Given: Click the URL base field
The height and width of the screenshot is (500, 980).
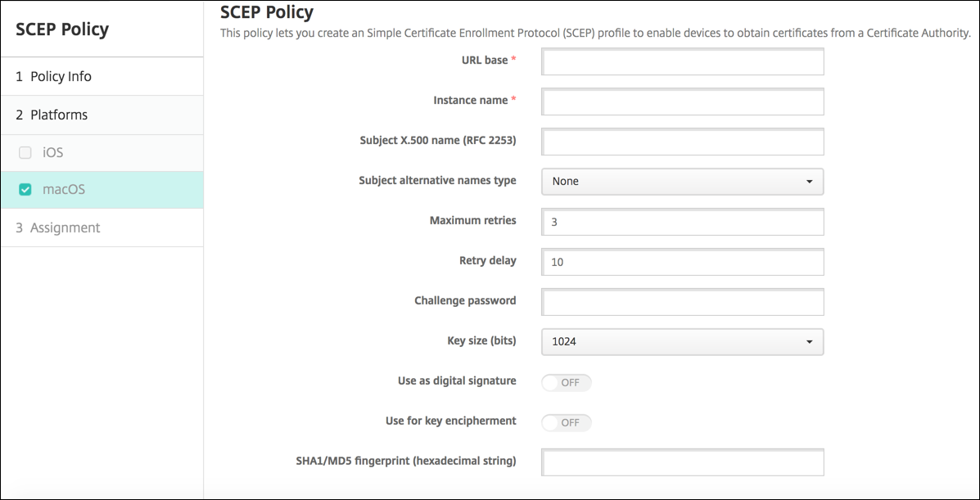Looking at the screenshot, I should coord(682,61).
